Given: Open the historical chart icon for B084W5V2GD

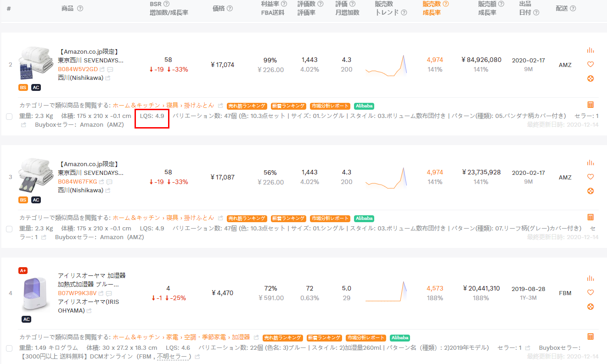Looking at the screenshot, I should tap(590, 50).
